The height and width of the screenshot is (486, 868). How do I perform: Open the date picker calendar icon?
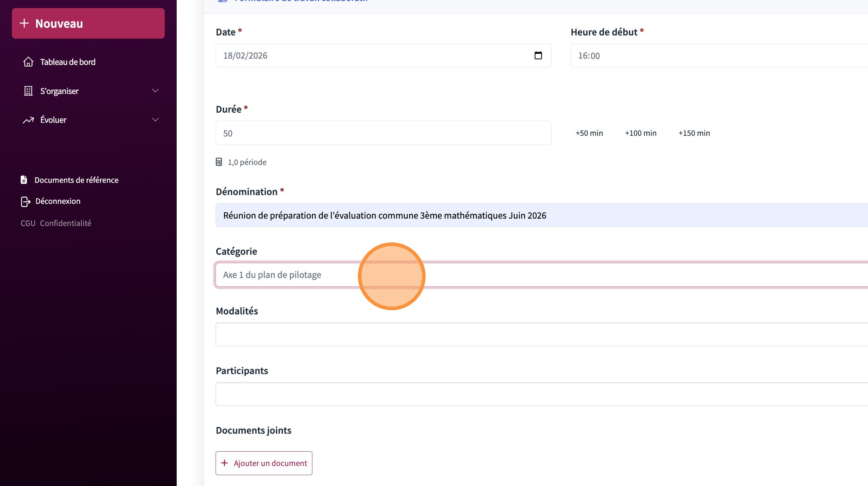538,55
